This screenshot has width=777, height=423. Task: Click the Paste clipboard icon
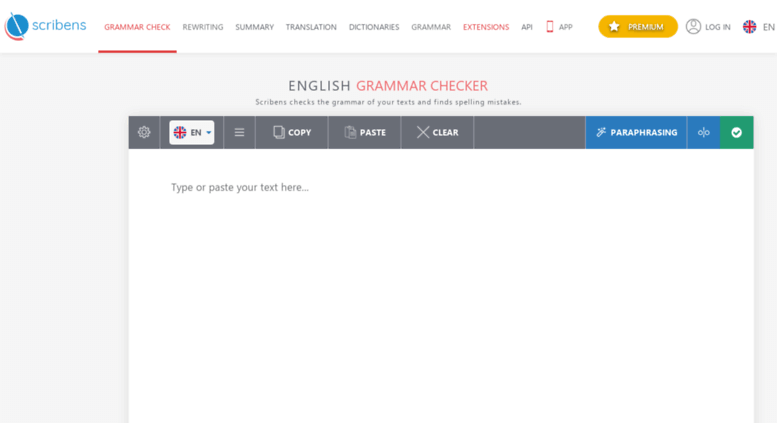pos(350,132)
